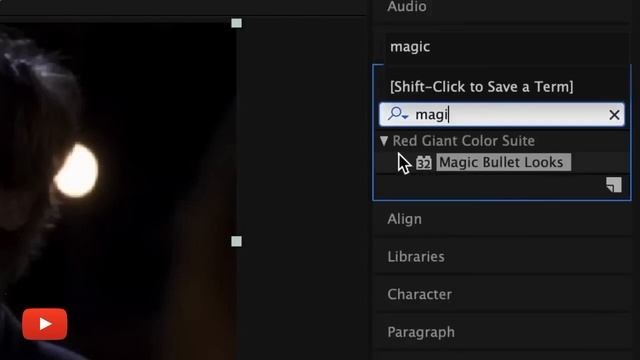This screenshot has height=360, width=640.
Task: Click the Red Giant Color Suite category label
Action: click(464, 141)
